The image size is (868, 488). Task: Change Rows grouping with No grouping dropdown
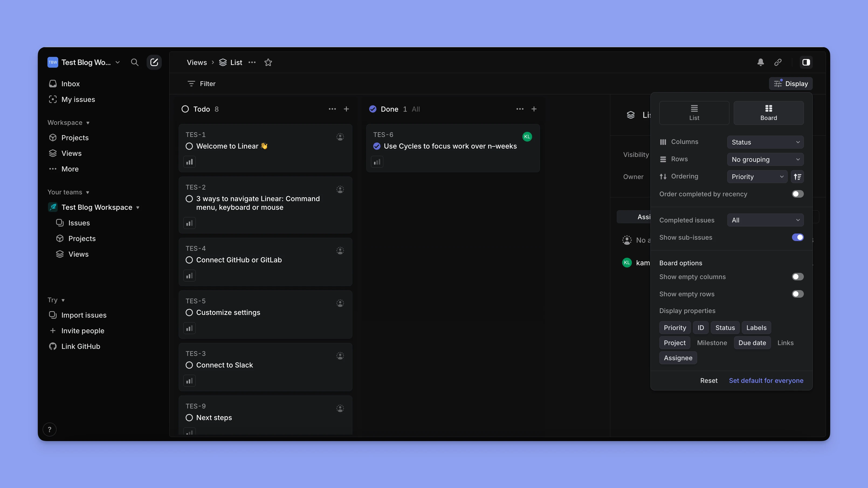pyautogui.click(x=765, y=159)
